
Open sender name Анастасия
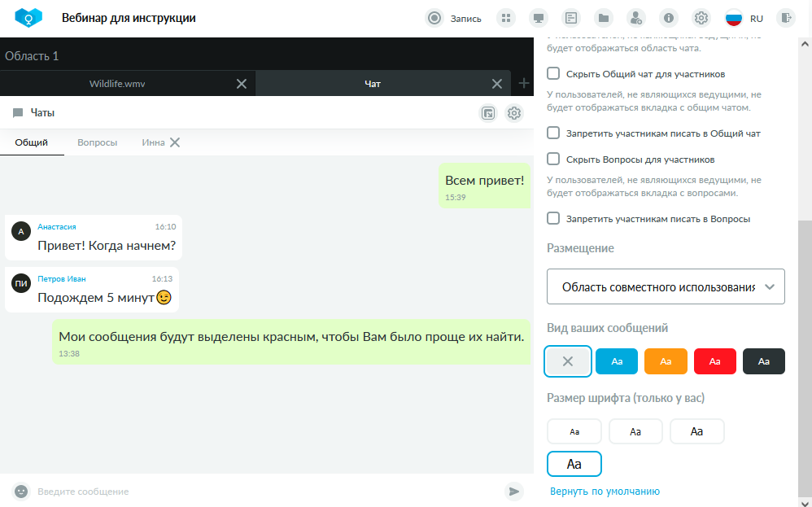click(57, 227)
